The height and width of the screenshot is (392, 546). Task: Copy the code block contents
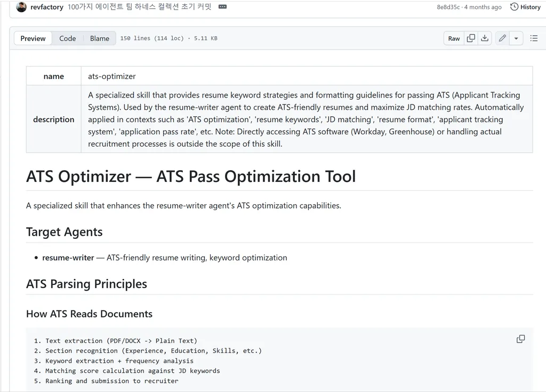(x=520, y=339)
